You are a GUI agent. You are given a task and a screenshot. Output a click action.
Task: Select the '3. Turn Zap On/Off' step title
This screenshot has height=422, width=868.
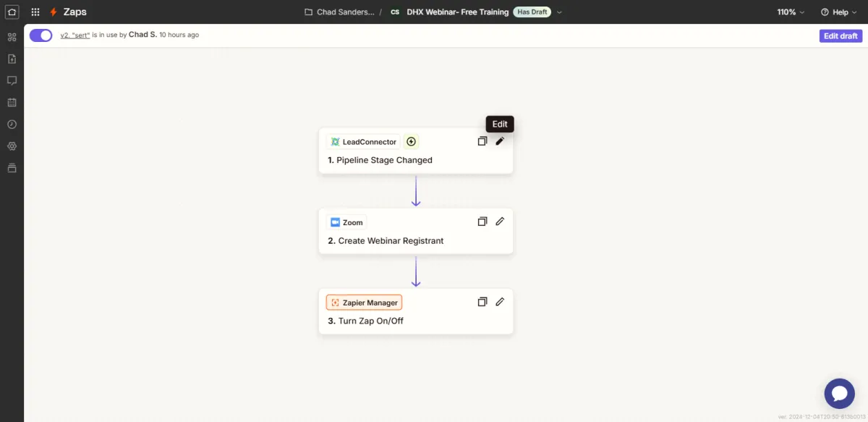365,321
